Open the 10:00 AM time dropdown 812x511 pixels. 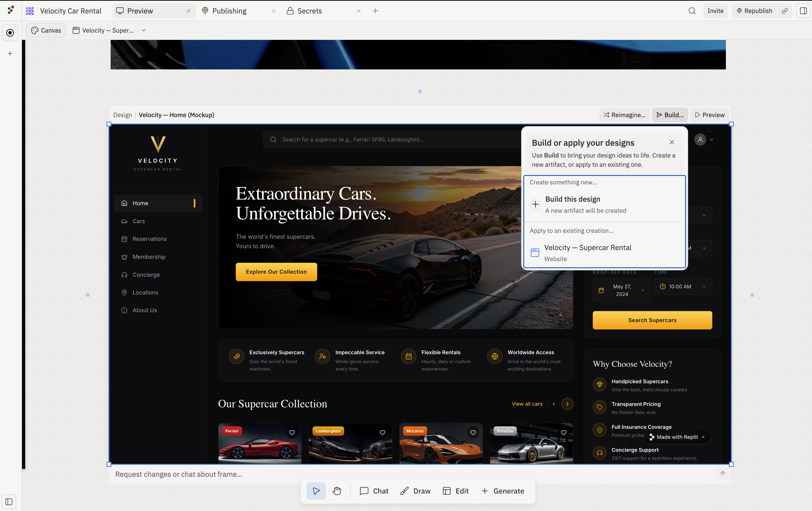pos(683,286)
